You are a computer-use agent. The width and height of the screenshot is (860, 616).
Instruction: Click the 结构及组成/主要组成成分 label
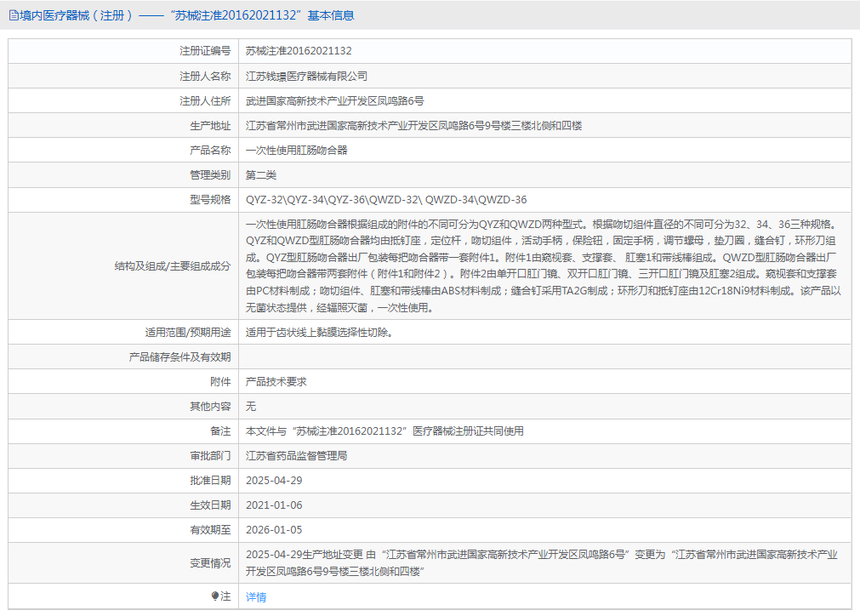[172, 266]
